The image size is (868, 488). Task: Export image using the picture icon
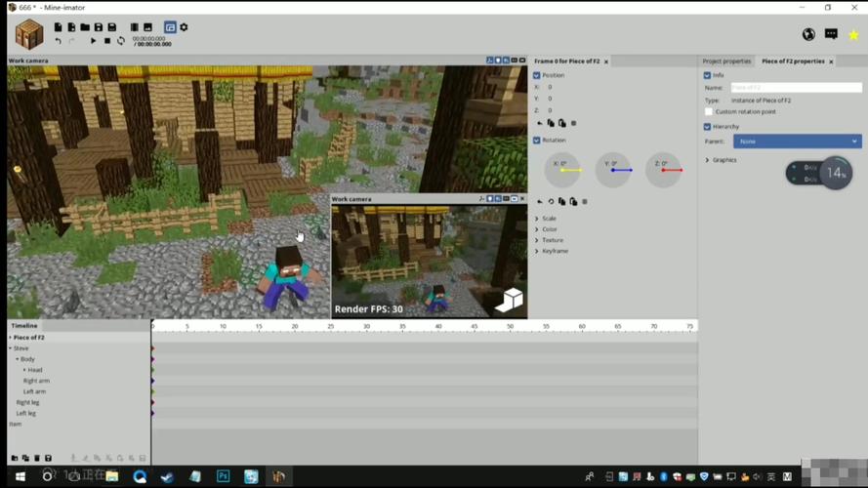147,27
